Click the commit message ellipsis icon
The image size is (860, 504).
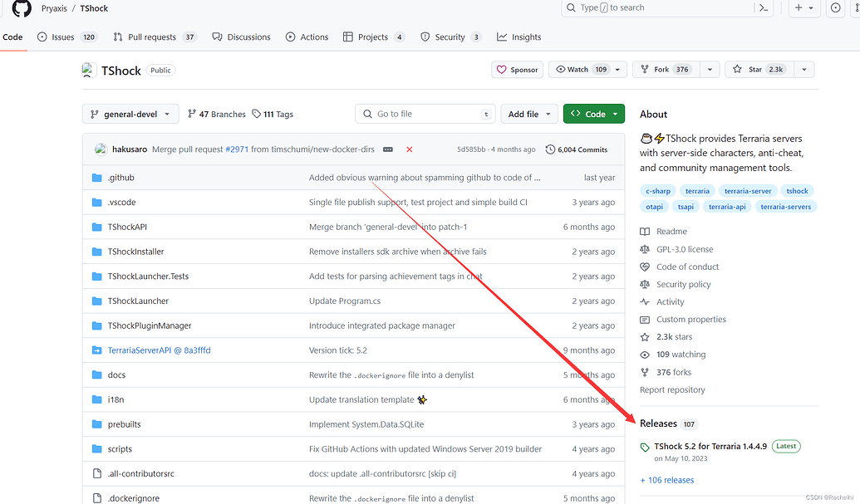(388, 149)
